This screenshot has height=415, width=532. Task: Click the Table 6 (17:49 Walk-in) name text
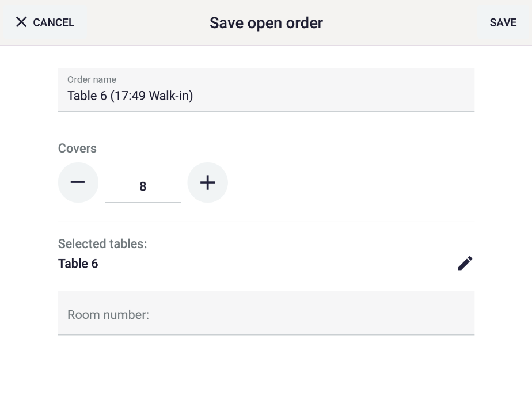[130, 96]
